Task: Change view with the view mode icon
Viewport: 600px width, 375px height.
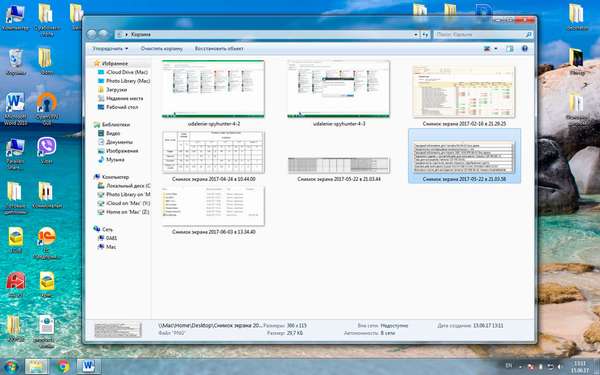Action: (487, 49)
